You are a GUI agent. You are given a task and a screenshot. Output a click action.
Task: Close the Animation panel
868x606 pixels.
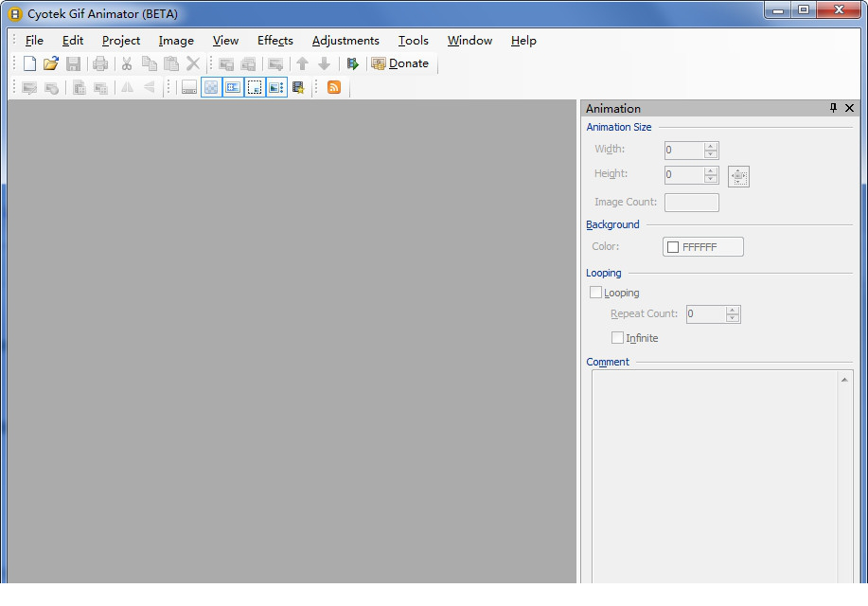click(849, 108)
